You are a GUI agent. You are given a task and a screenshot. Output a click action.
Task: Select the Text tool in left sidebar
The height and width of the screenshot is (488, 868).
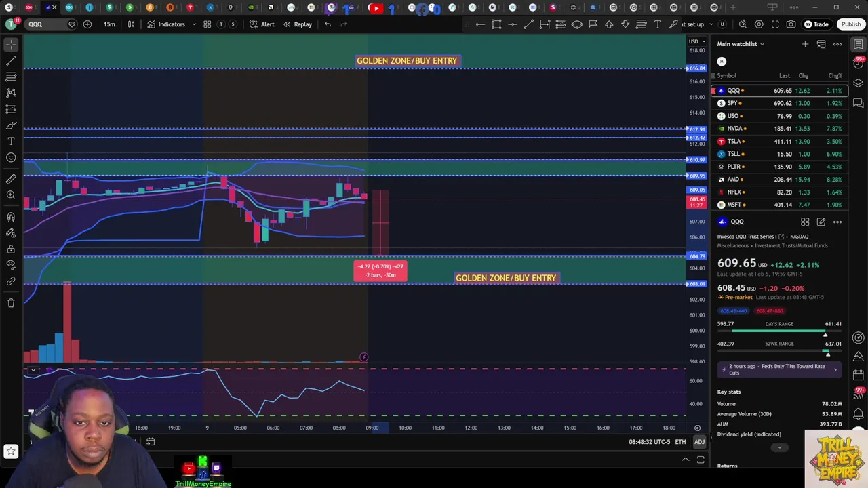[11, 141]
